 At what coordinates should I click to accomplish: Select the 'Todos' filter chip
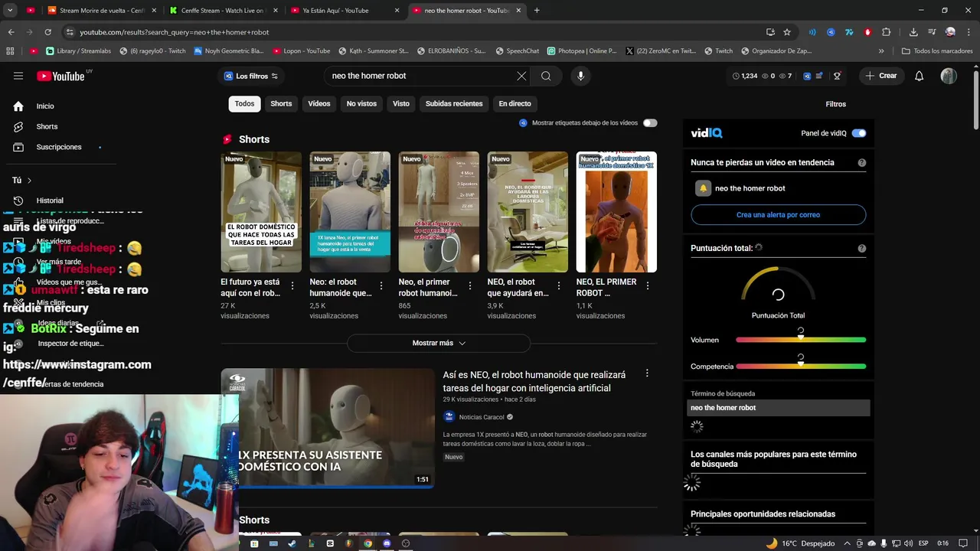(x=244, y=104)
